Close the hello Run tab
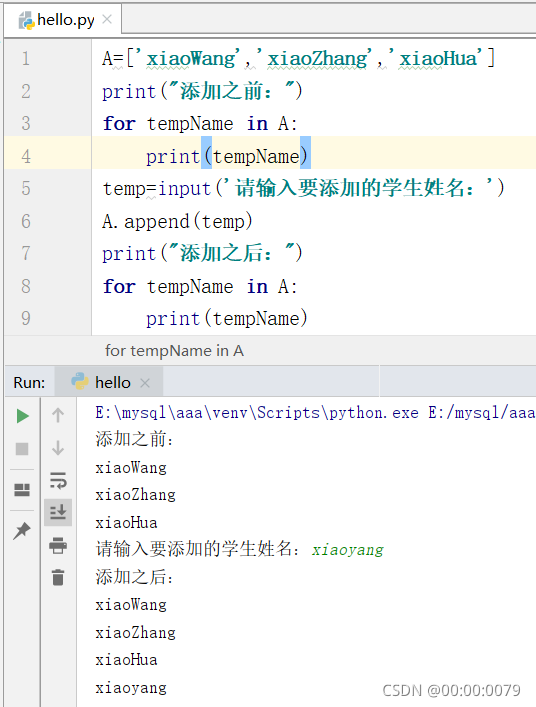 pos(145,383)
